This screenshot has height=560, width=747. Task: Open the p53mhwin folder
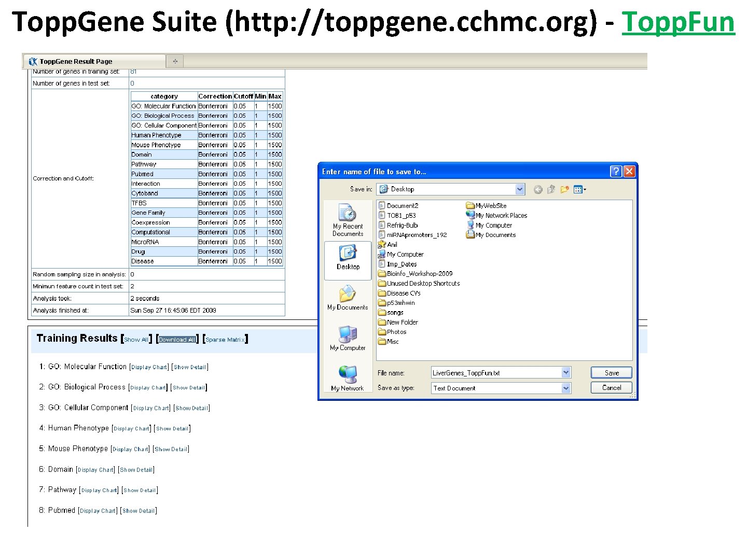pos(396,303)
